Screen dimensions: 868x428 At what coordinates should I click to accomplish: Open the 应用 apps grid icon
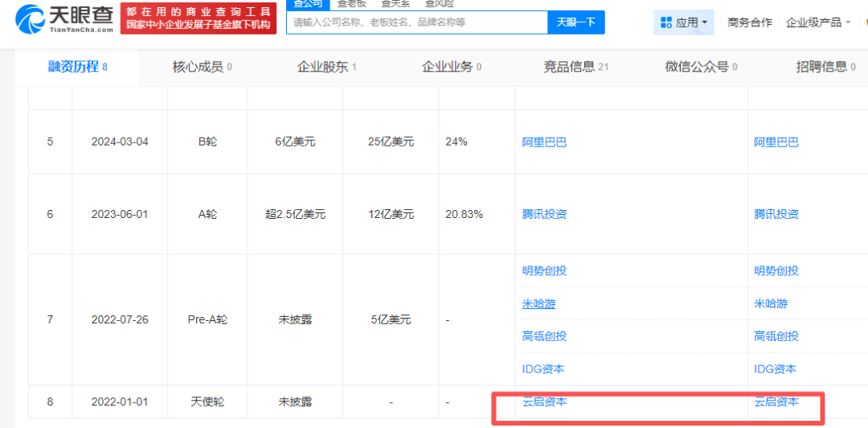(x=666, y=23)
